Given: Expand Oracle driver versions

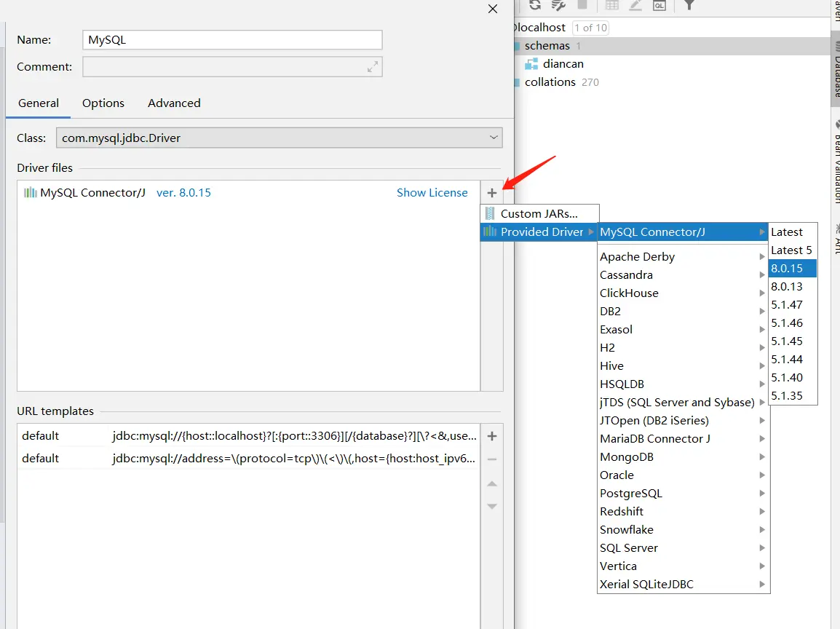Looking at the screenshot, I should (762, 475).
